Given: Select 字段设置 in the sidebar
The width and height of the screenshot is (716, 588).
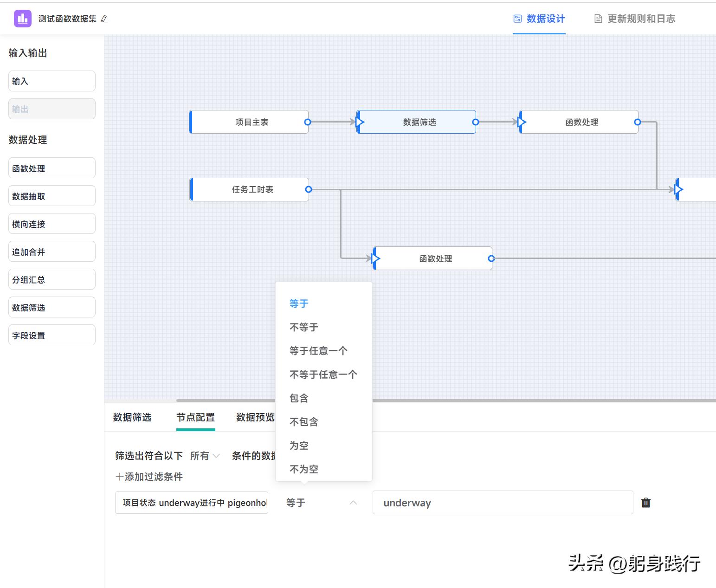Looking at the screenshot, I should (52, 335).
